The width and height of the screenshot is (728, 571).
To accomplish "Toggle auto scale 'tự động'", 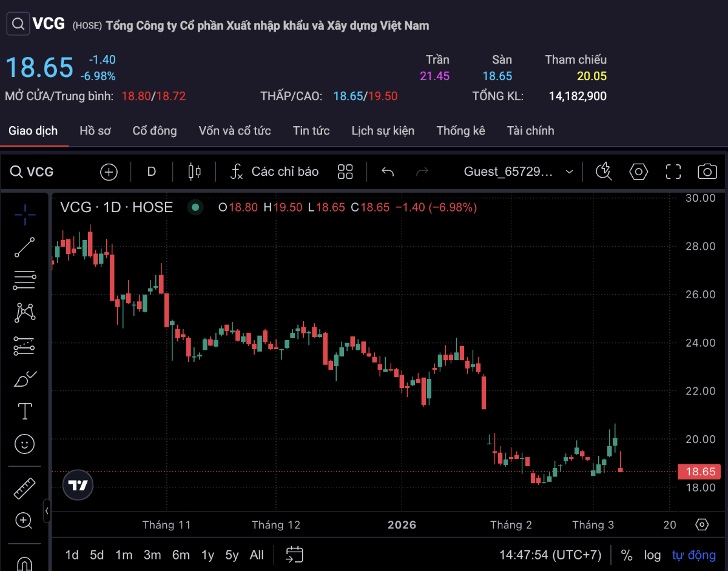I will (x=694, y=555).
